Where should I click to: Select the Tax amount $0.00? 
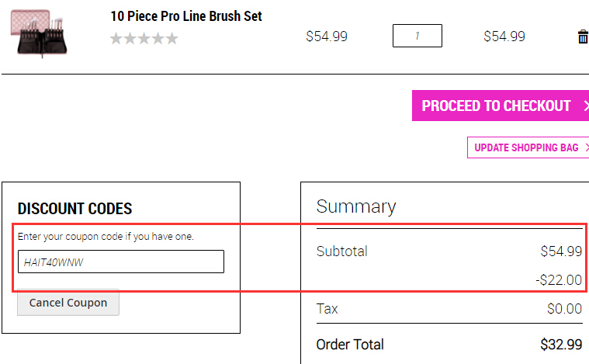click(x=564, y=309)
